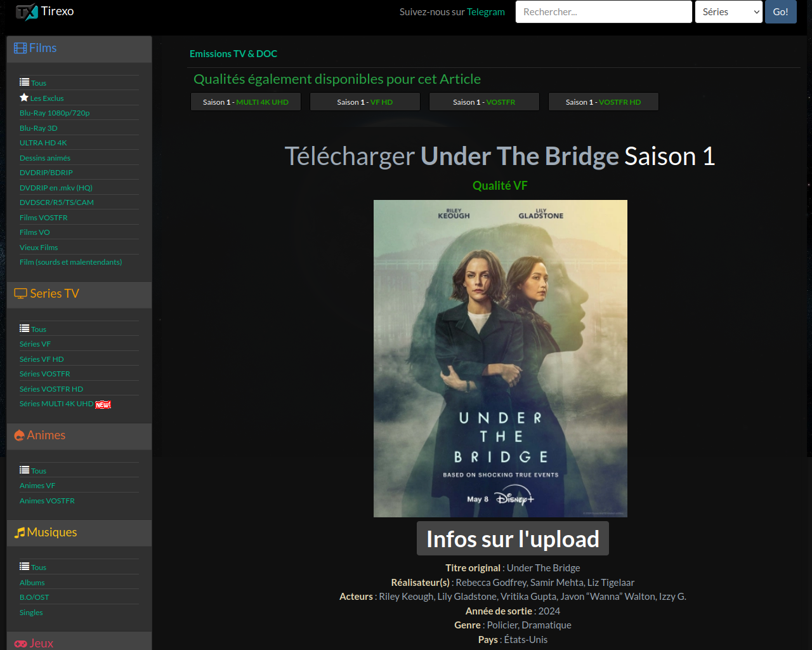Select Saison 1 - MULTI 4K UHD quality
The width and height of the screenshot is (812, 650).
[246, 102]
